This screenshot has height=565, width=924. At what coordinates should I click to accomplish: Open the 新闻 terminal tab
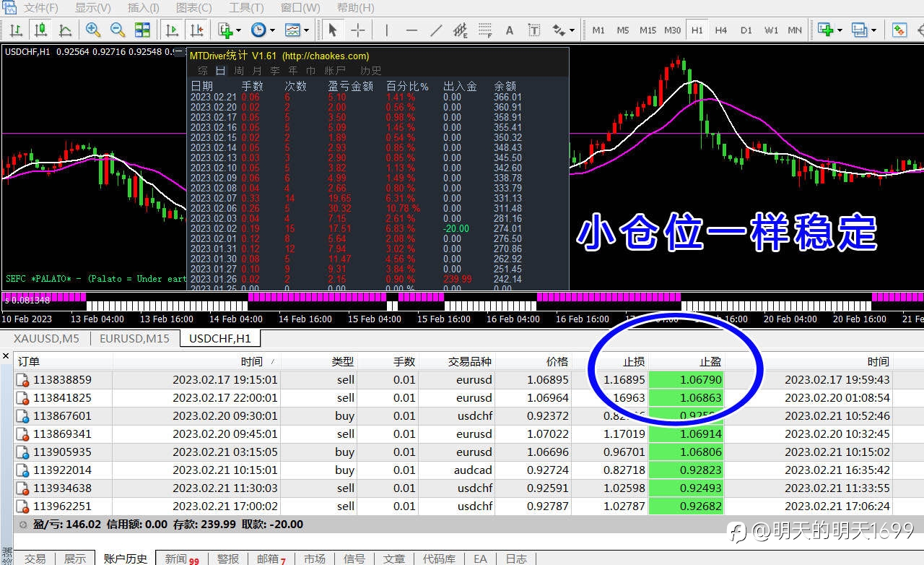176,558
